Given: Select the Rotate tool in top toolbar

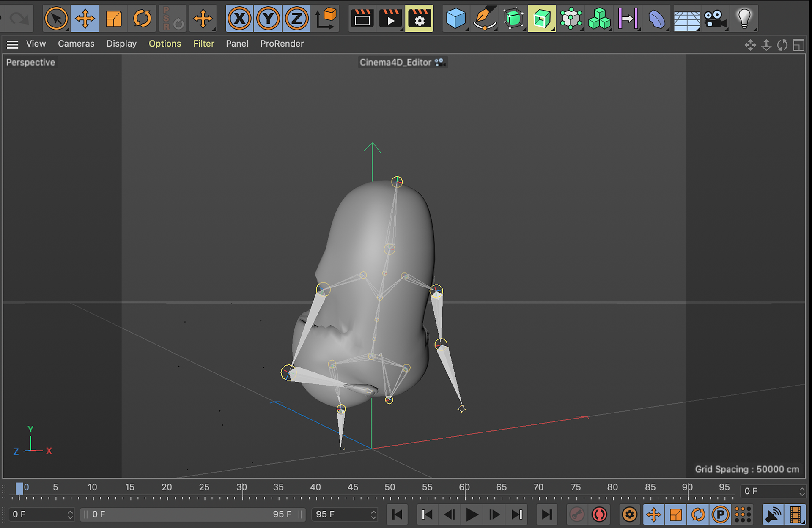Looking at the screenshot, I should (142, 19).
